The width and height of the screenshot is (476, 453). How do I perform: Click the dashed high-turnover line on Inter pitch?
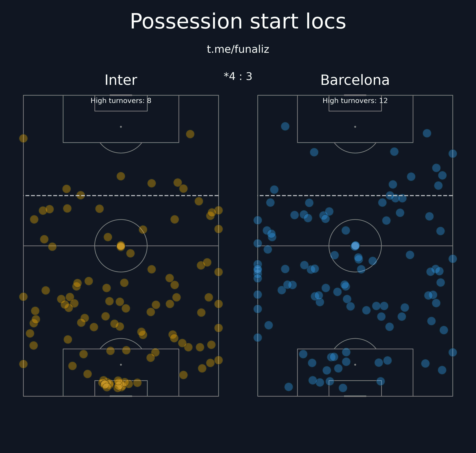click(x=121, y=196)
